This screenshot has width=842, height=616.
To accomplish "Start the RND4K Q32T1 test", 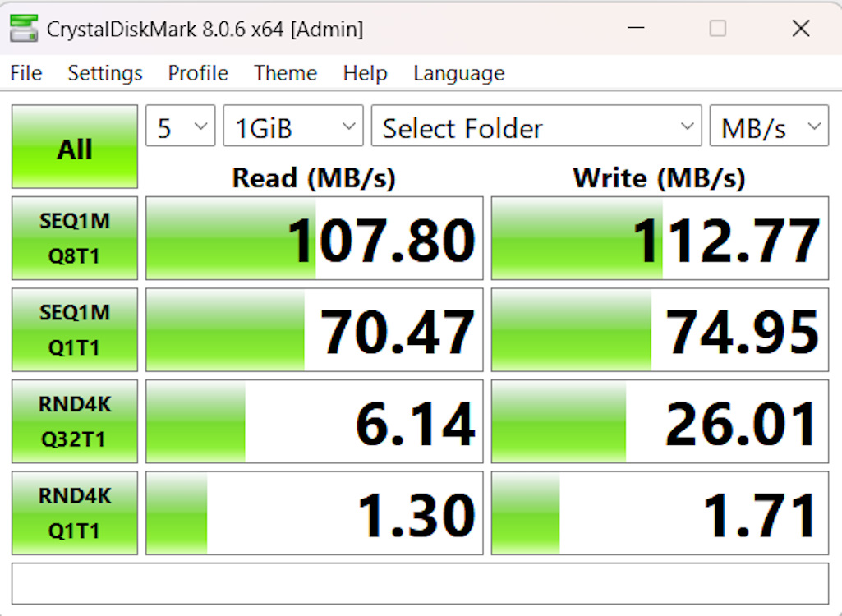I will [x=75, y=421].
